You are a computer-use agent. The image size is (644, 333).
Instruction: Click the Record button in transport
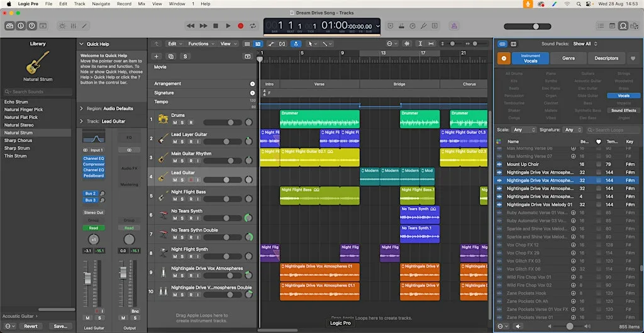click(241, 26)
